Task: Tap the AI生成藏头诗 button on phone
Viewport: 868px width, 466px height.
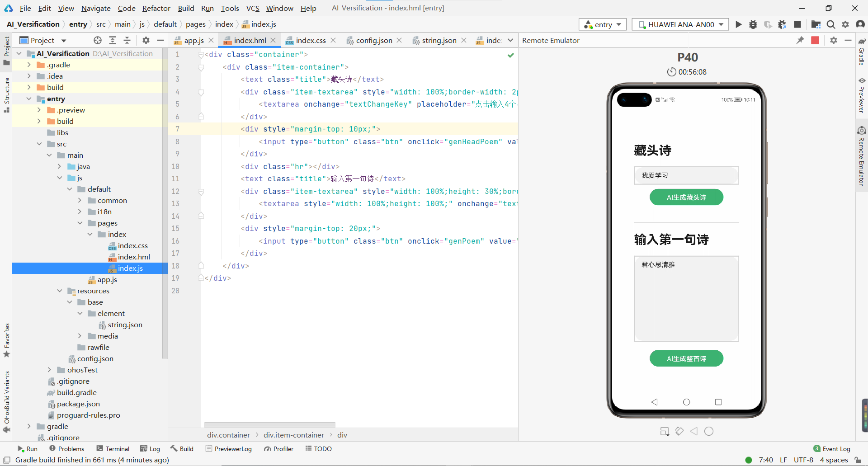Action: coord(686,197)
